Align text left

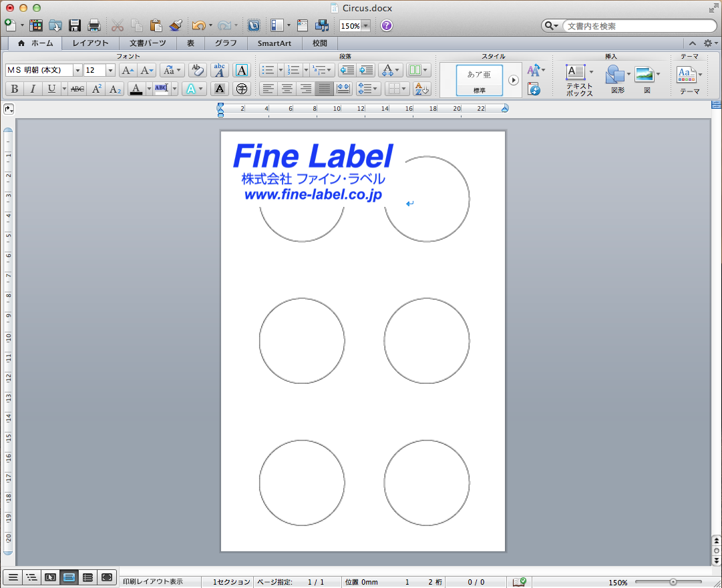point(268,89)
